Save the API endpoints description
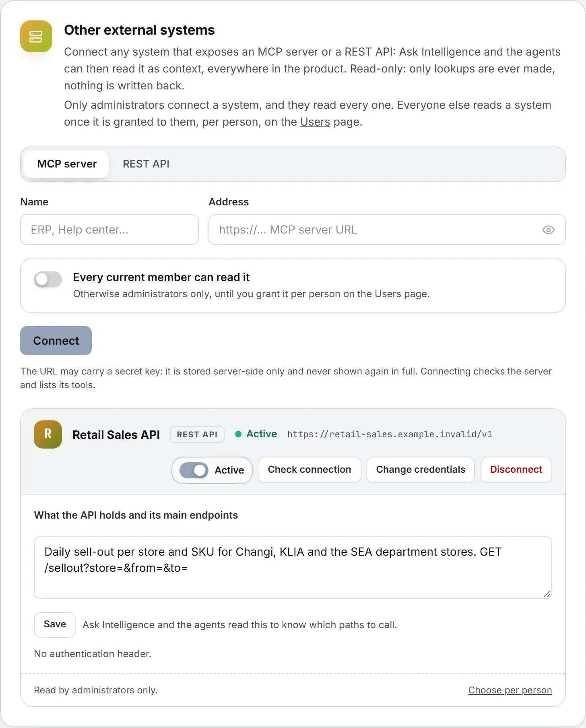The height and width of the screenshot is (728, 586). (x=55, y=625)
